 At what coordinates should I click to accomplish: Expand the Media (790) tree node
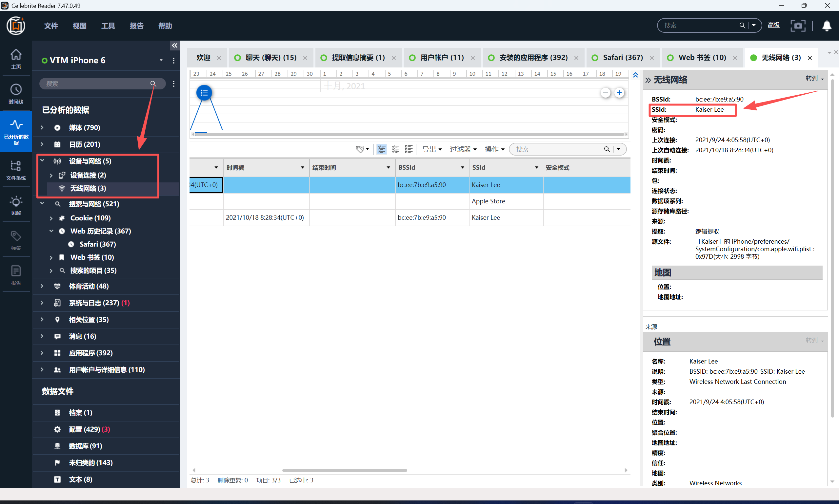(42, 128)
